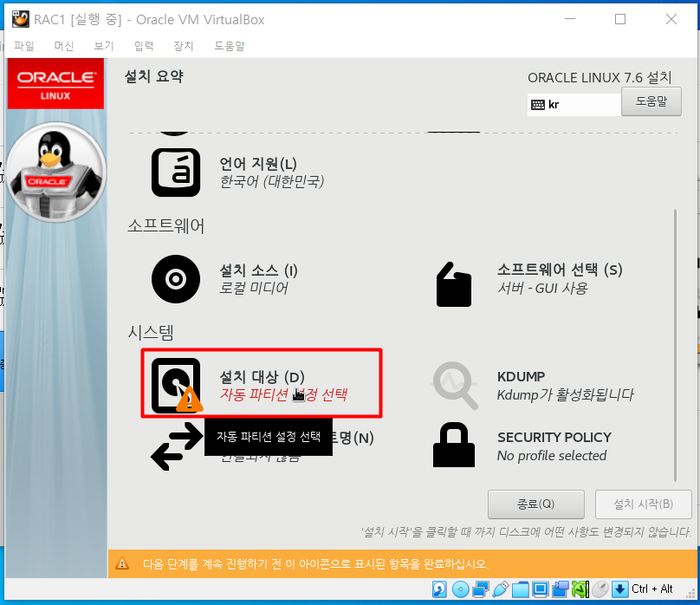Click the Oracle Linux logo banner
This screenshot has height=605, width=700.
click(x=55, y=84)
